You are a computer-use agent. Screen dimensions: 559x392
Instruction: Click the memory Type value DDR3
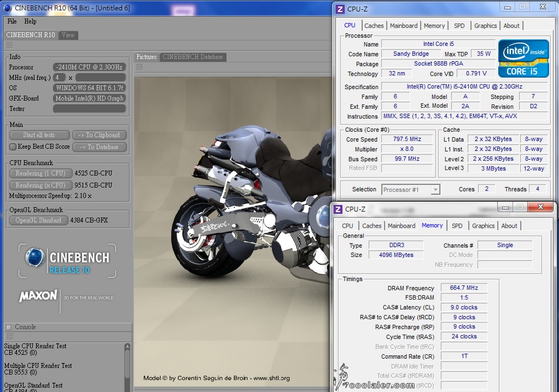pyautogui.click(x=397, y=245)
